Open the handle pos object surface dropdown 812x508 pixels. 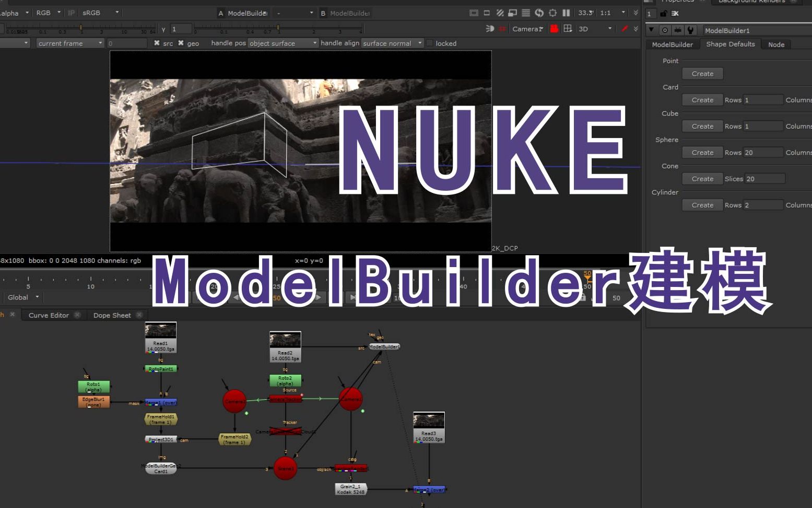[282, 43]
